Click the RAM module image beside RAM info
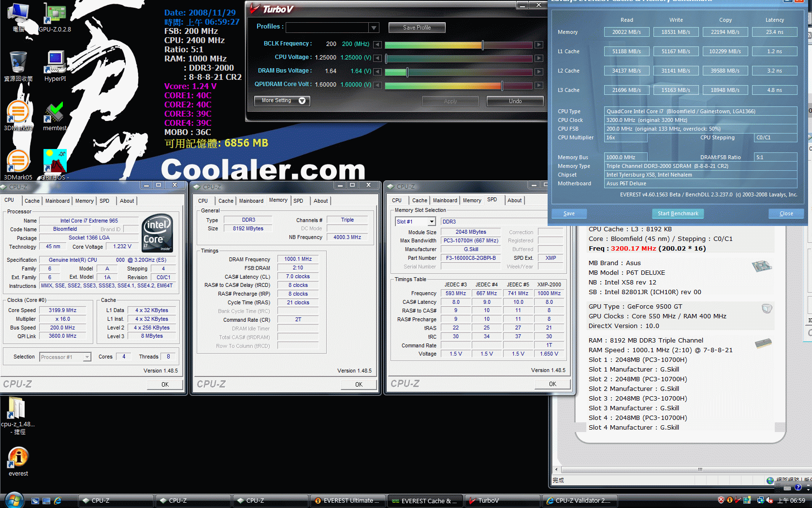The width and height of the screenshot is (812, 508). click(x=763, y=343)
